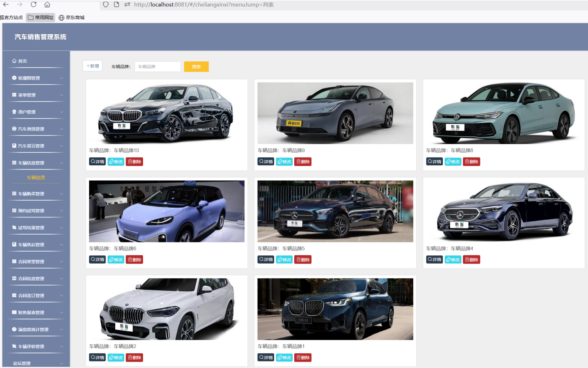Click the 新增 button
The width and height of the screenshot is (588, 368).
[93, 66]
